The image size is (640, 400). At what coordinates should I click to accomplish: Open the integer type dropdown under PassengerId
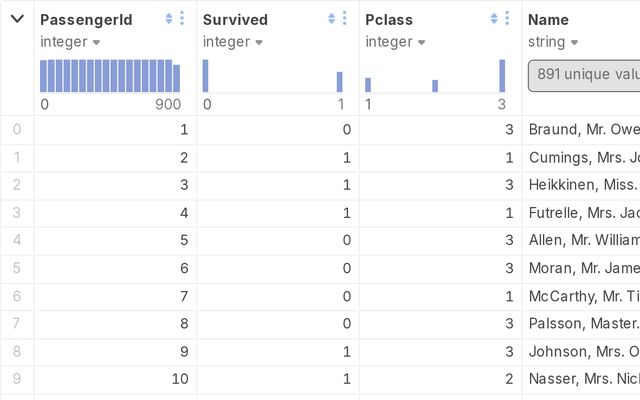(70, 42)
